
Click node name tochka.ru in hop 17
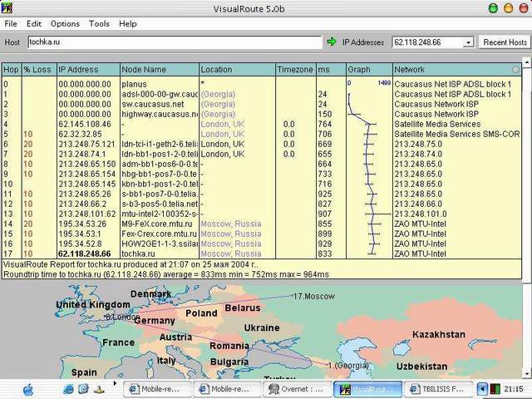[x=138, y=254]
